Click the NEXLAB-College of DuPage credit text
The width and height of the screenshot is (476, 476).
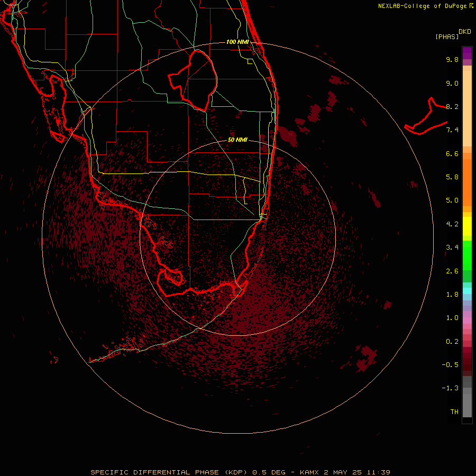(x=422, y=6)
